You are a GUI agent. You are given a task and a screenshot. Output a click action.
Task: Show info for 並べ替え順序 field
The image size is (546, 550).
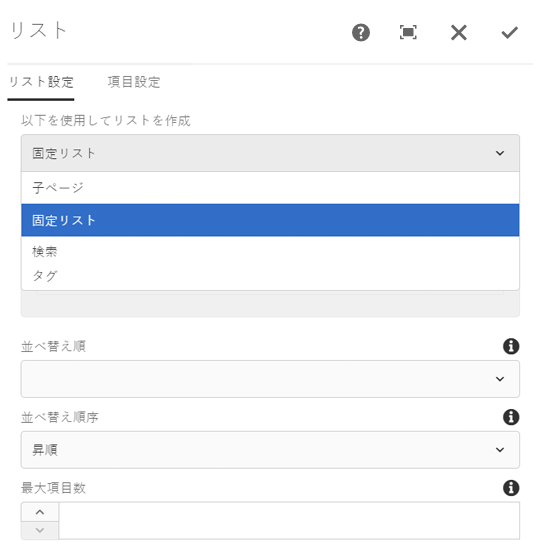(511, 417)
